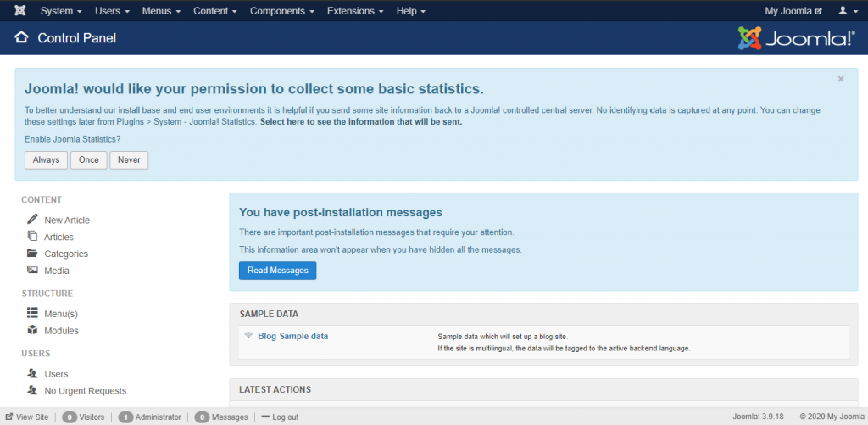Click the 'You have post-installation messages' heading

[341, 212]
